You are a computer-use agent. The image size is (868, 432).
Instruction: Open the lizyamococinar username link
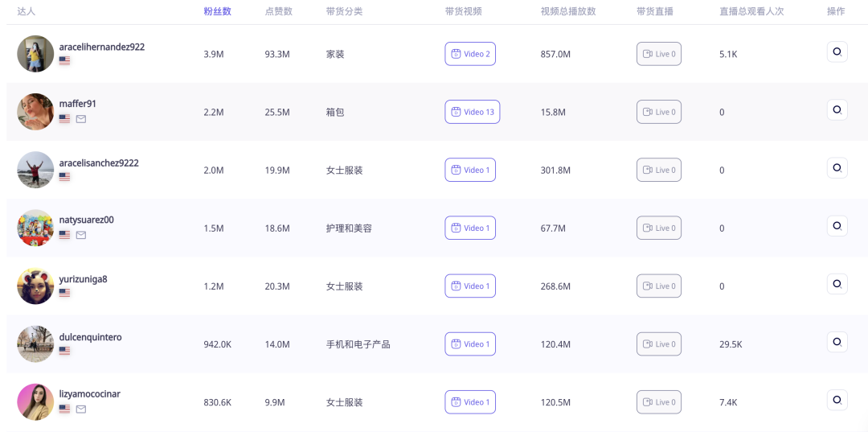coord(90,394)
